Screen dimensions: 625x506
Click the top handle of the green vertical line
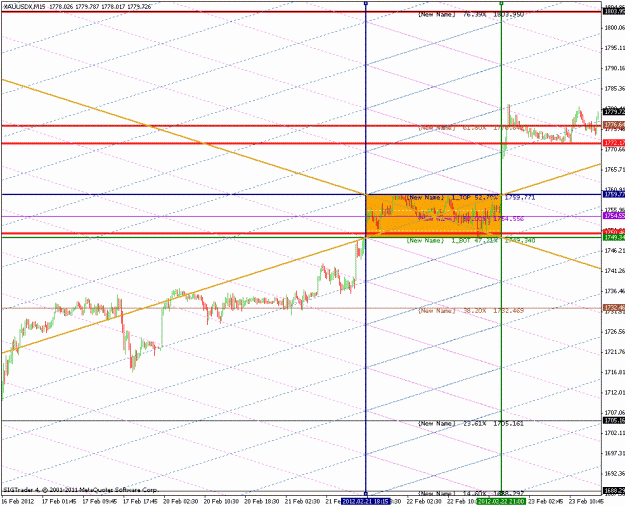[x=501, y=3]
